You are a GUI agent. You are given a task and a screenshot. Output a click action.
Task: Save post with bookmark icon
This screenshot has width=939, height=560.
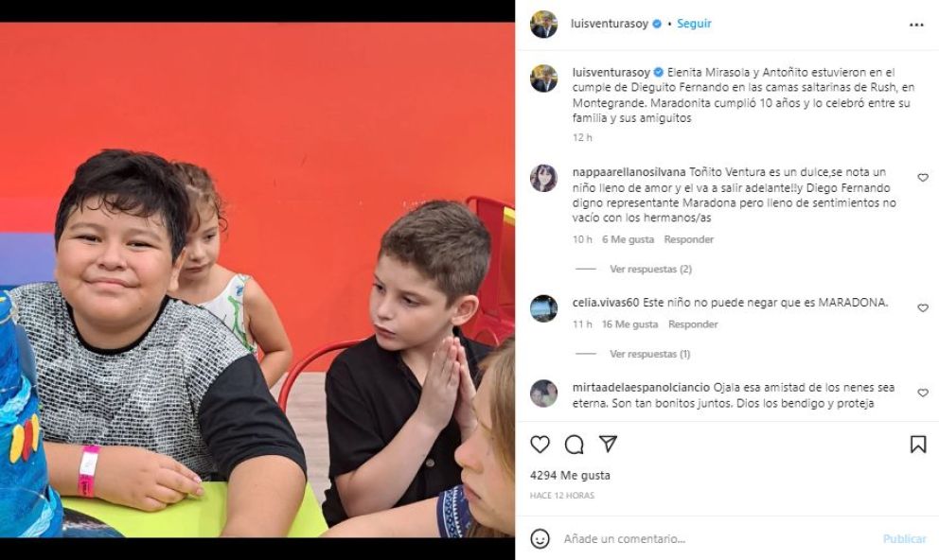coord(918,444)
